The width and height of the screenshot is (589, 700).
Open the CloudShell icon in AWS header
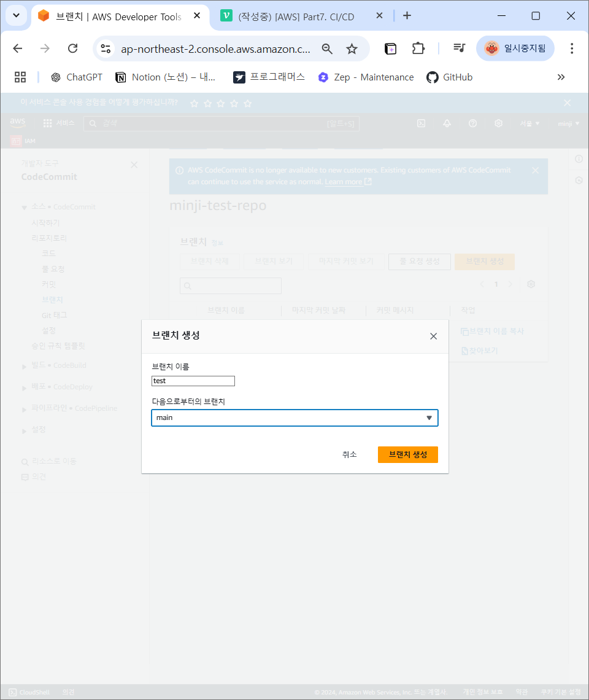422,123
